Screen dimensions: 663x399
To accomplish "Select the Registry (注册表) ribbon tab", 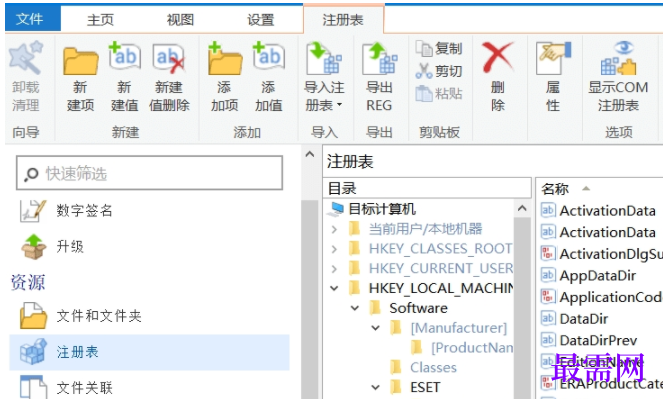I will tap(343, 19).
